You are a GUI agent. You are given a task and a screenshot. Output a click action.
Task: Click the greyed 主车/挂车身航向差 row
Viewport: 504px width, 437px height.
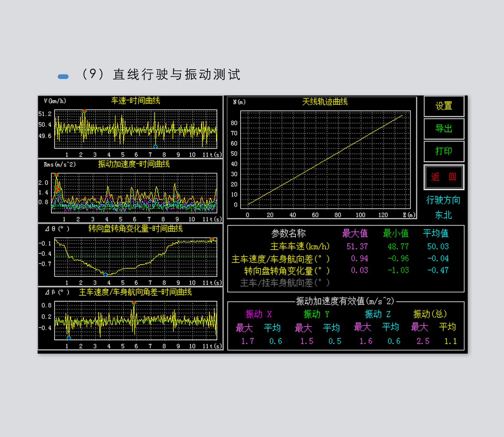[x=285, y=283]
